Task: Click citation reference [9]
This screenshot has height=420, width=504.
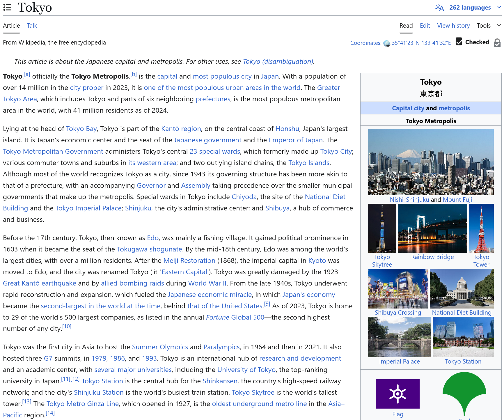Action: pyautogui.click(x=267, y=304)
